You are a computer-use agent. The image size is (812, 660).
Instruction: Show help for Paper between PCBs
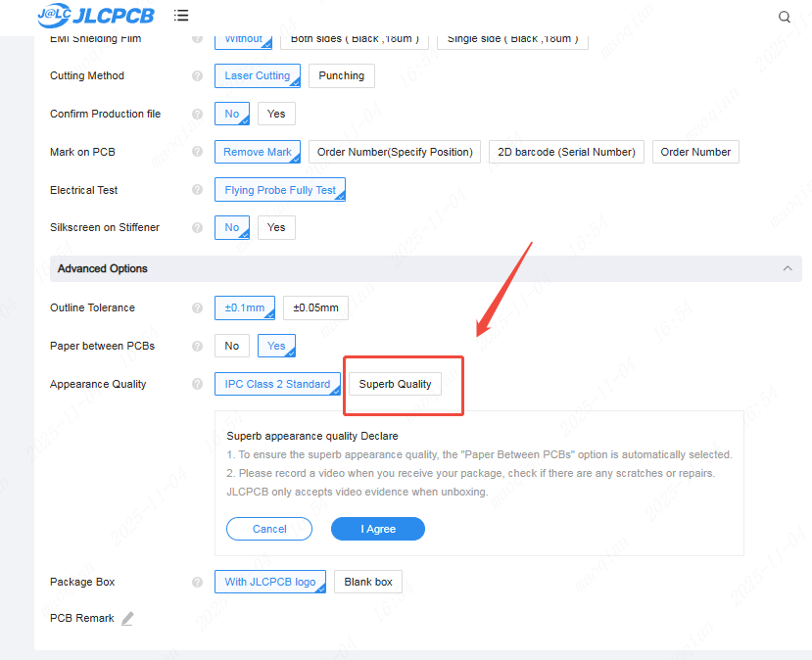(x=197, y=346)
